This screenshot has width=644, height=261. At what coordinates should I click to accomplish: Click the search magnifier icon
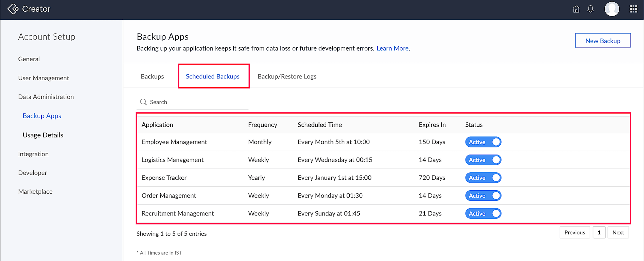(x=143, y=102)
